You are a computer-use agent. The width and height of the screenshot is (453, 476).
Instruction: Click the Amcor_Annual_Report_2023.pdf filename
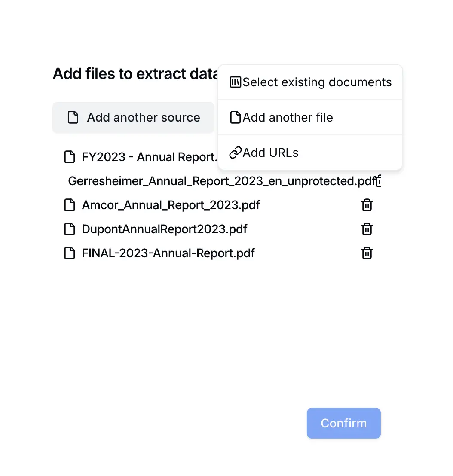click(171, 205)
